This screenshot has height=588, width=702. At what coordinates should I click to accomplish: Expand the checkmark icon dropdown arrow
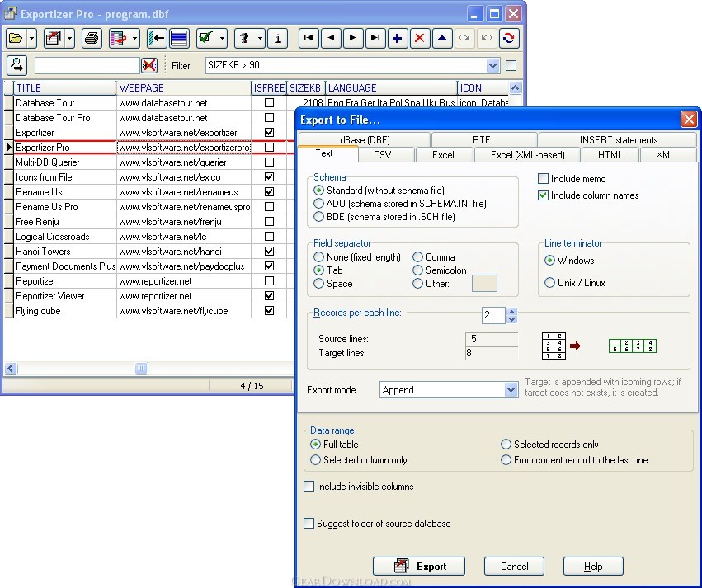[x=223, y=39]
